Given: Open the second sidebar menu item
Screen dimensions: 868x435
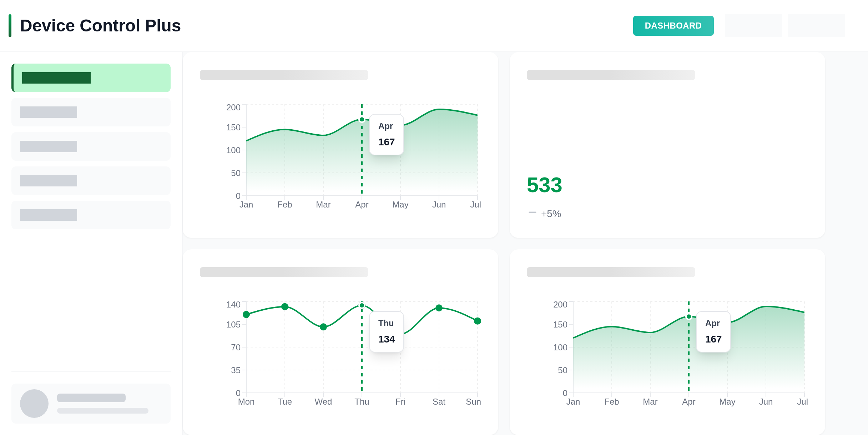Looking at the screenshot, I should [91, 112].
